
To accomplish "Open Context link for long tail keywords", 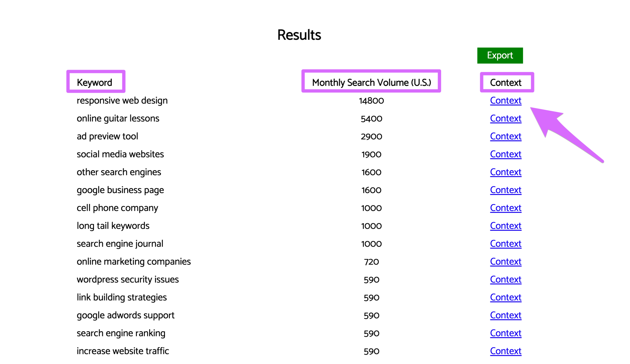I will [x=505, y=226].
